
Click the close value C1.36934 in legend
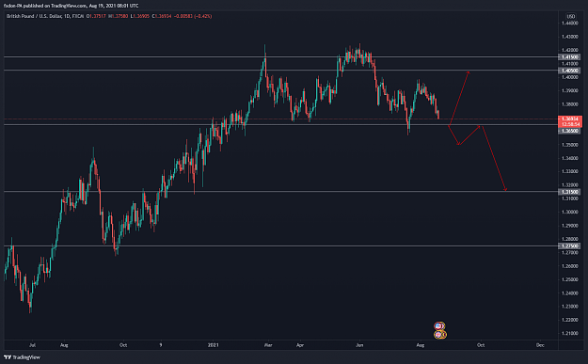(x=162, y=17)
